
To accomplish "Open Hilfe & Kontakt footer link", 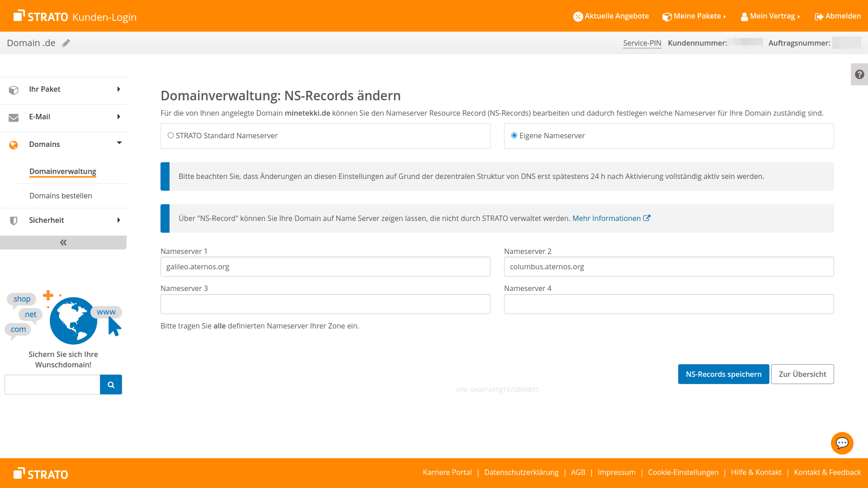I will (x=756, y=472).
